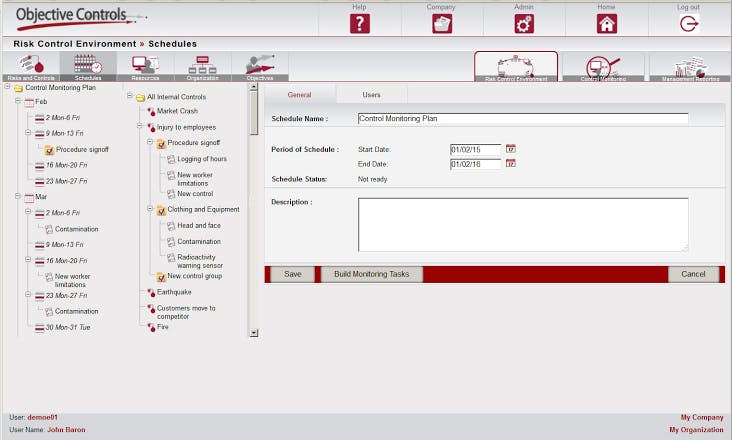The image size is (732, 440).
Task: Click the tree scrollbar down arrow
Action: coord(254,333)
